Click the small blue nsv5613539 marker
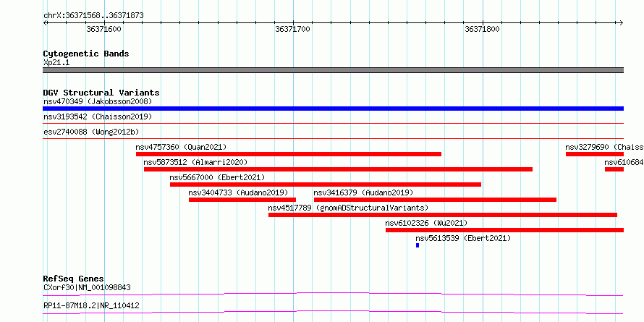Screen dimensions: 644x322 pos(418,245)
